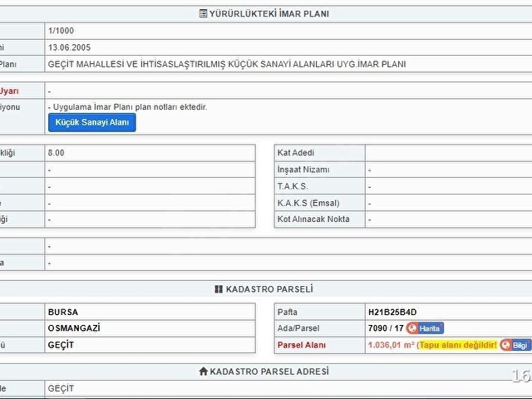Image resolution: width=532 pixels, height=399 pixels.
Task: Click the KADASTRO PARSELİ header title
Action: (x=269, y=289)
